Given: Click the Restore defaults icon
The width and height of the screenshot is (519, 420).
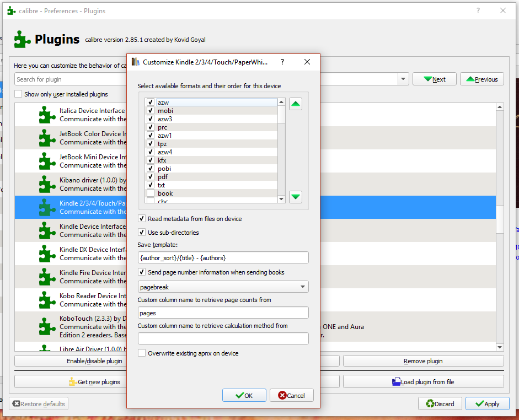Looking at the screenshot, I should coord(17,403).
